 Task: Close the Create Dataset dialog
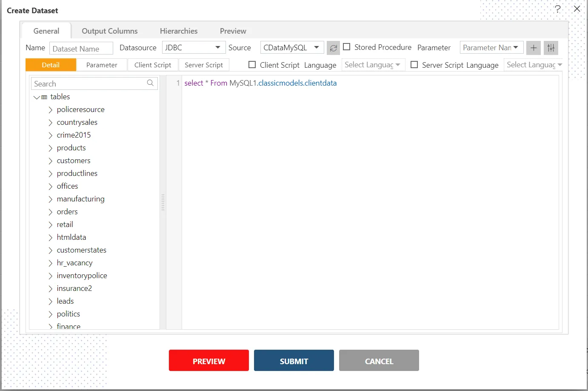577,9
